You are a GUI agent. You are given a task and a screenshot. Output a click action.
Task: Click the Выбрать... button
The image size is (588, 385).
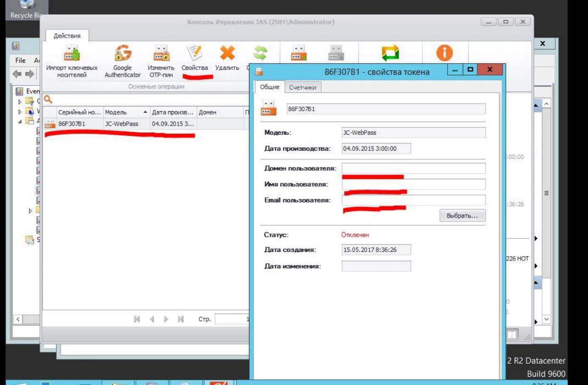[462, 216]
